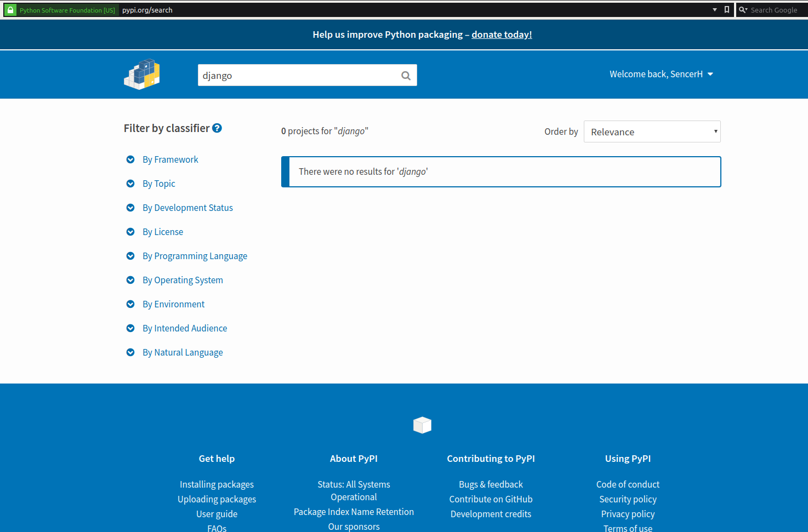Open Privacy policy footer link
The height and width of the screenshot is (532, 808).
point(628,514)
